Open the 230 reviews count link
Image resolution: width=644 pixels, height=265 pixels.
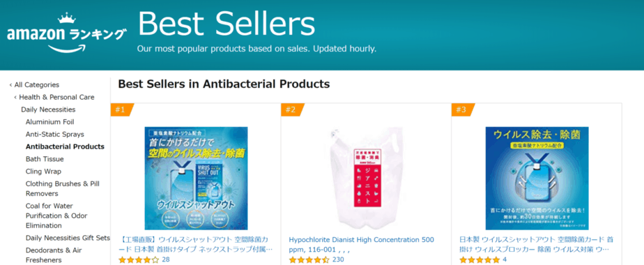tap(338, 259)
